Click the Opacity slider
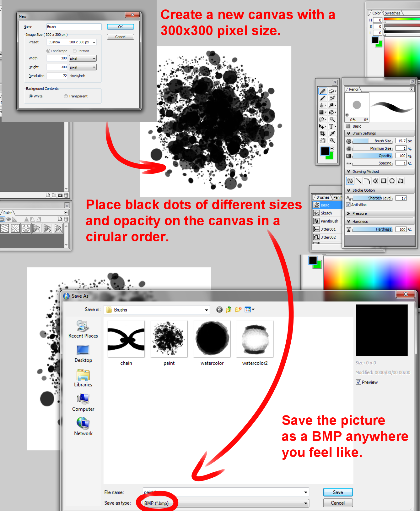 (372, 156)
